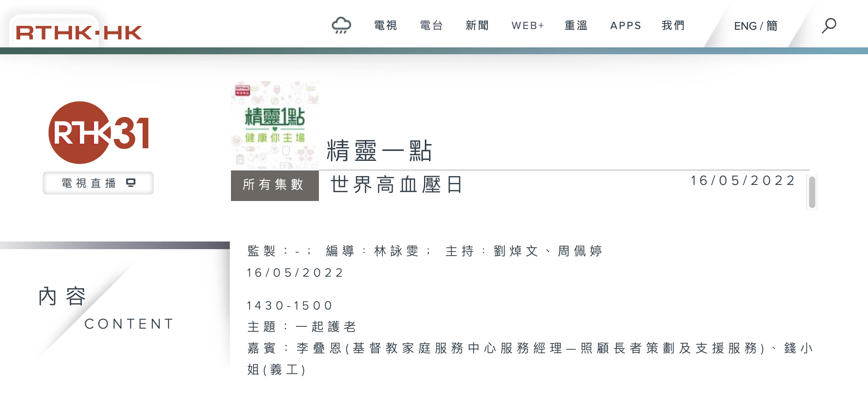This screenshot has height=402, width=868.
Task: Open the 重溫 menu
Action: pyautogui.click(x=576, y=26)
